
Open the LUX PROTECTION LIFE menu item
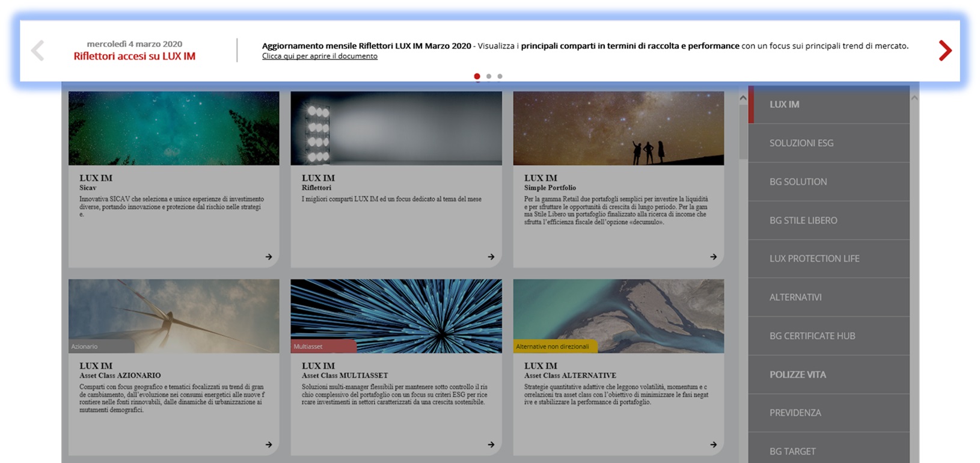pyautogui.click(x=829, y=259)
